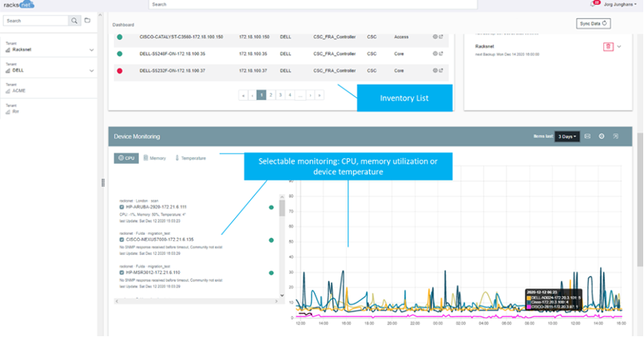The width and height of the screenshot is (644, 337).
Task: Click the magnifier icon beside sidebar search
Action: pos(74,21)
